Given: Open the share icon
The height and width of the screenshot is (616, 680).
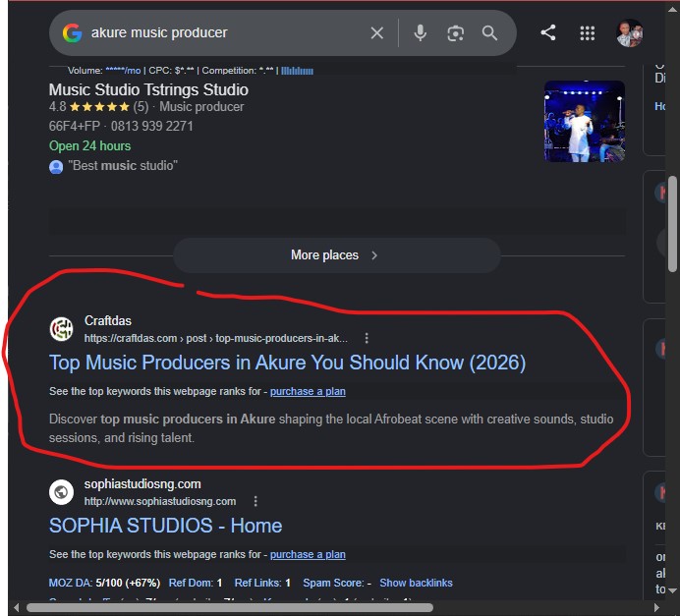Looking at the screenshot, I should coord(548,32).
